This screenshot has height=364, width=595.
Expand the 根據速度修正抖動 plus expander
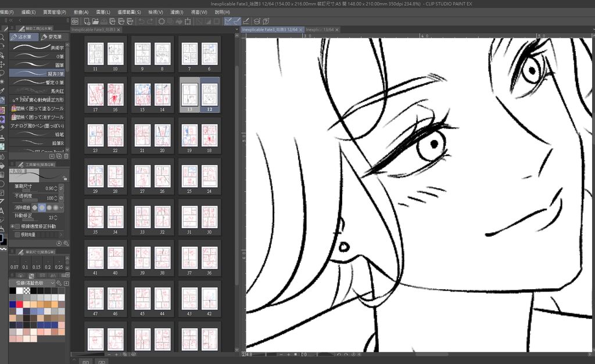click(x=12, y=226)
